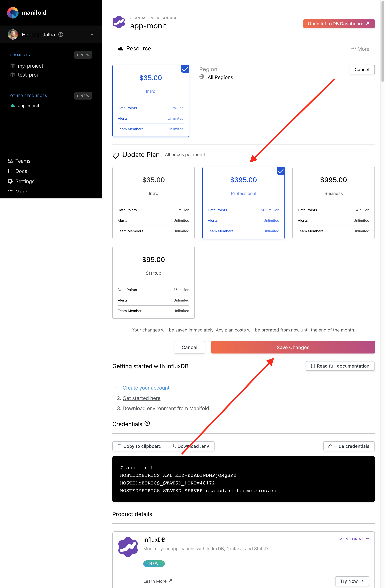385x588 pixels.
Task: Click 'All Regions' region text
Action: click(x=220, y=77)
